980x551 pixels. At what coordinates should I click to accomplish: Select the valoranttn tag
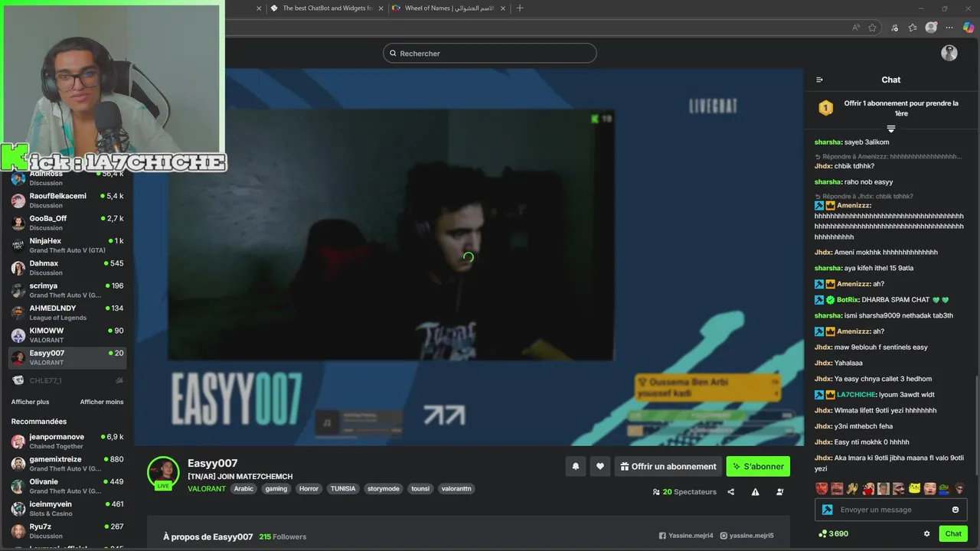click(x=456, y=488)
